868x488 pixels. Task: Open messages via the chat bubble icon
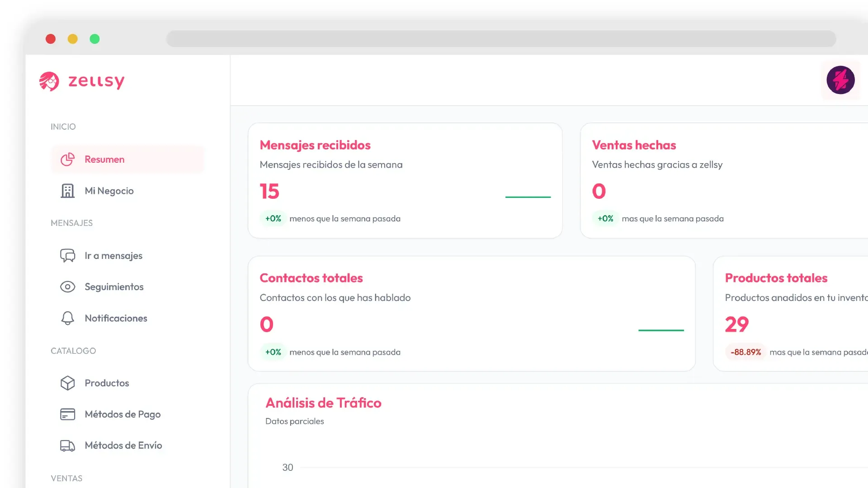tap(67, 255)
